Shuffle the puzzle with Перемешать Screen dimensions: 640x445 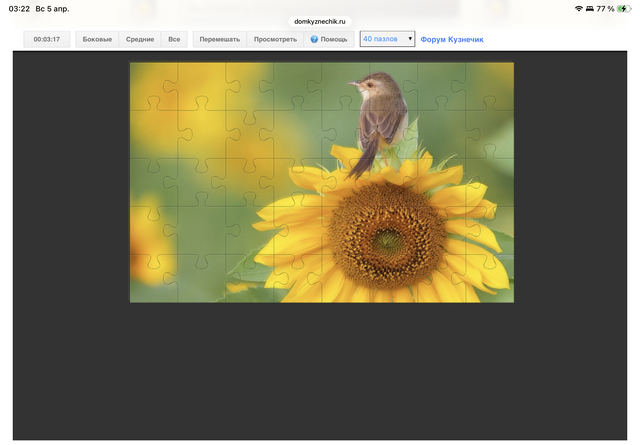pyautogui.click(x=219, y=39)
